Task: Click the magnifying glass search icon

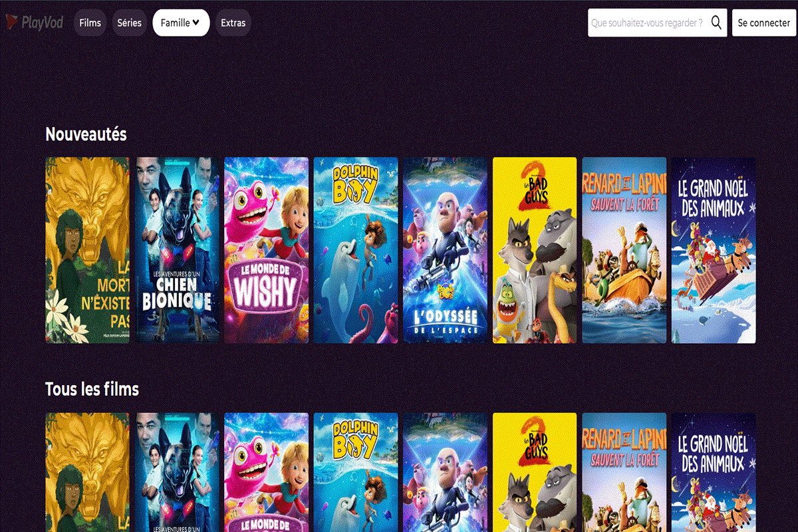Action: (716, 22)
